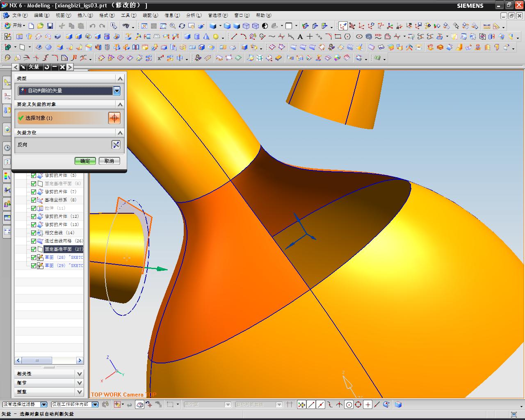The image size is (525, 420).
Task: Open the 没有选择过滤器 selection filter dropdown
Action: pos(43,404)
